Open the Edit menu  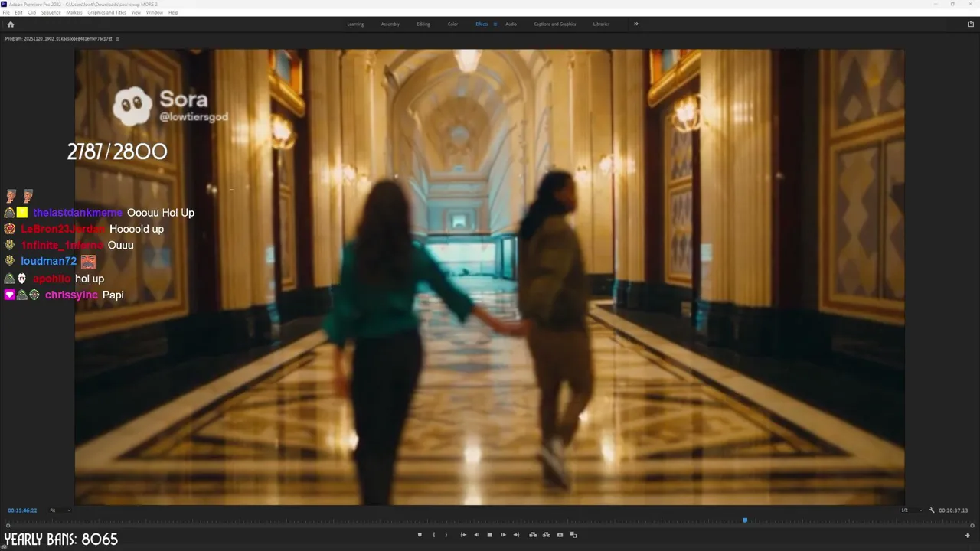18,12
